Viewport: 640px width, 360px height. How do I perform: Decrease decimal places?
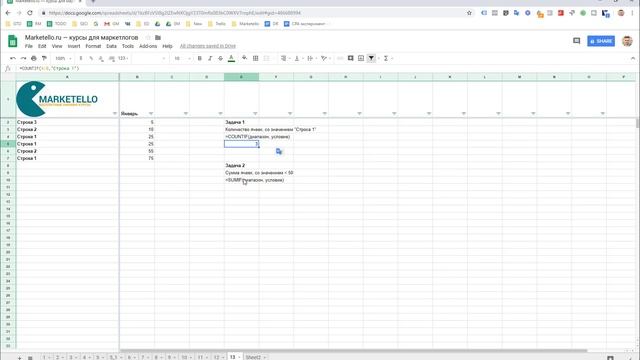click(x=101, y=58)
